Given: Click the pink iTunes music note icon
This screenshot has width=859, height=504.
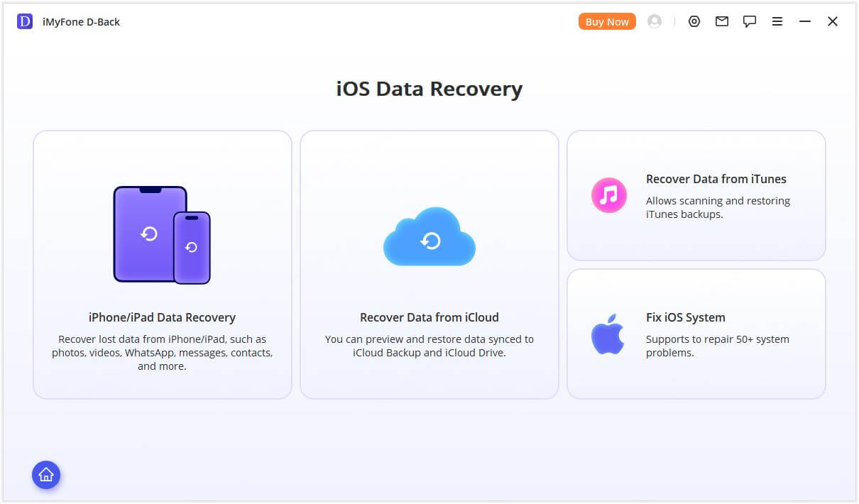Looking at the screenshot, I should click(x=609, y=195).
